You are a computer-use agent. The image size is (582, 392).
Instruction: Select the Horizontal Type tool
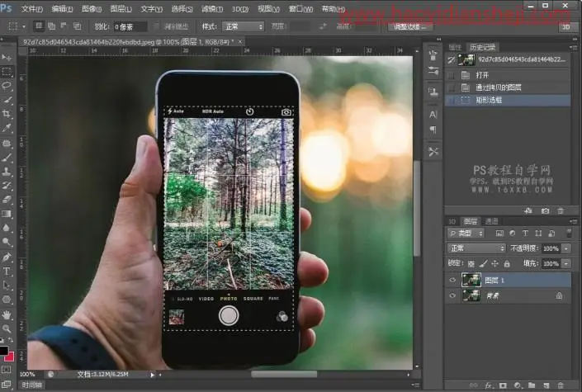point(7,272)
